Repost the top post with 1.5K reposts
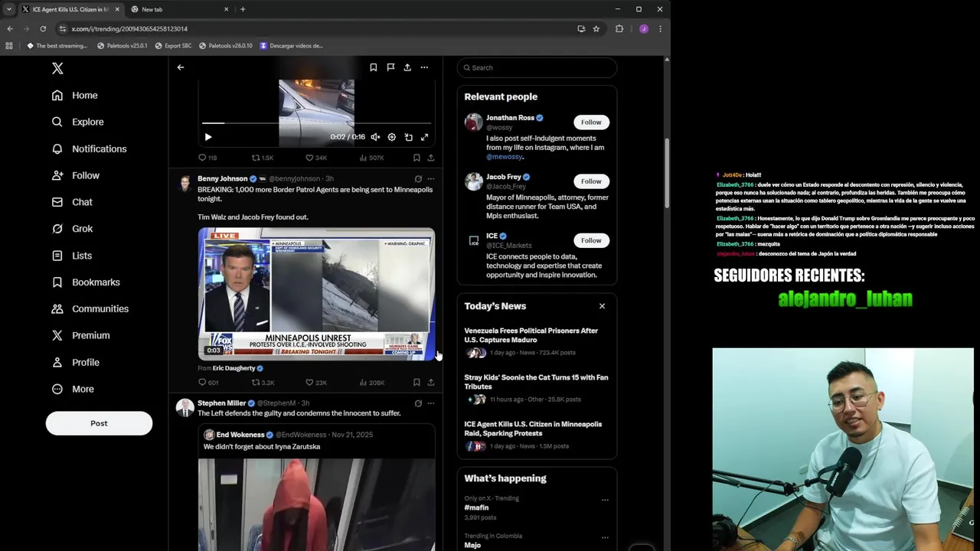Screen dimensions: 980x551 point(263,158)
